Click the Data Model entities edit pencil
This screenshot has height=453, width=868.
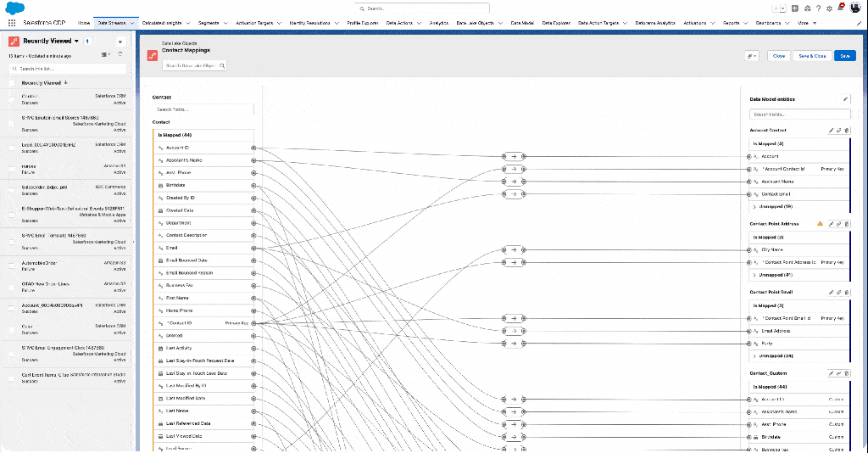pyautogui.click(x=845, y=99)
